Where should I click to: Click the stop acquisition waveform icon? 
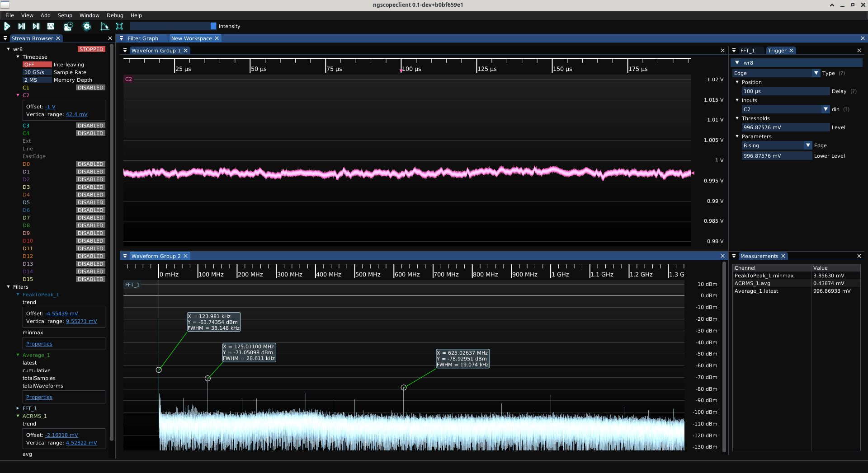[51, 26]
